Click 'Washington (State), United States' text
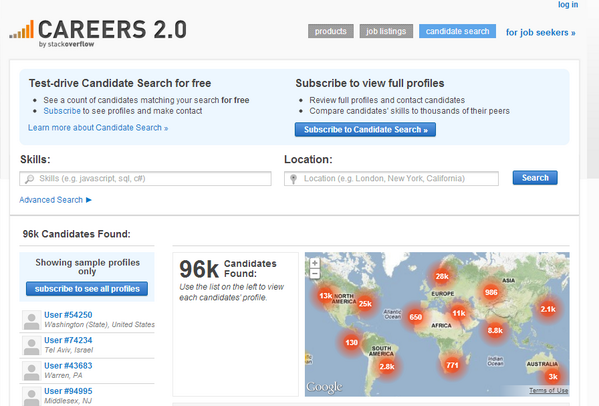This screenshot has height=406, width=599. (99, 324)
